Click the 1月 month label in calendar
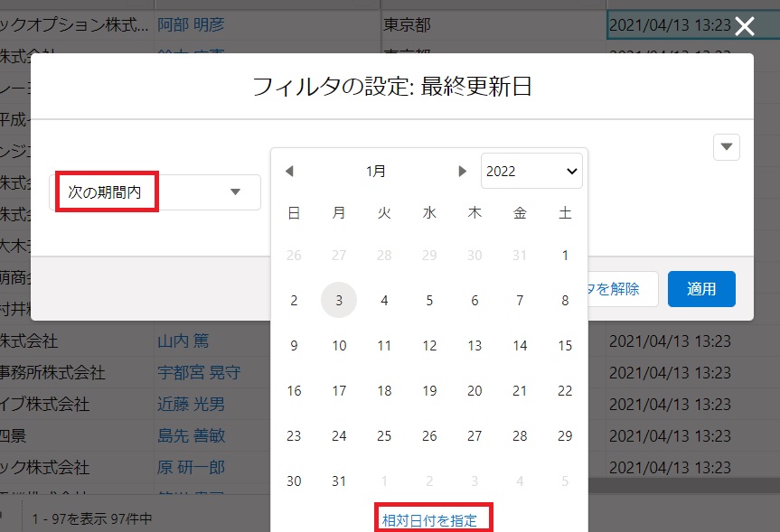780x532 pixels. (x=376, y=171)
